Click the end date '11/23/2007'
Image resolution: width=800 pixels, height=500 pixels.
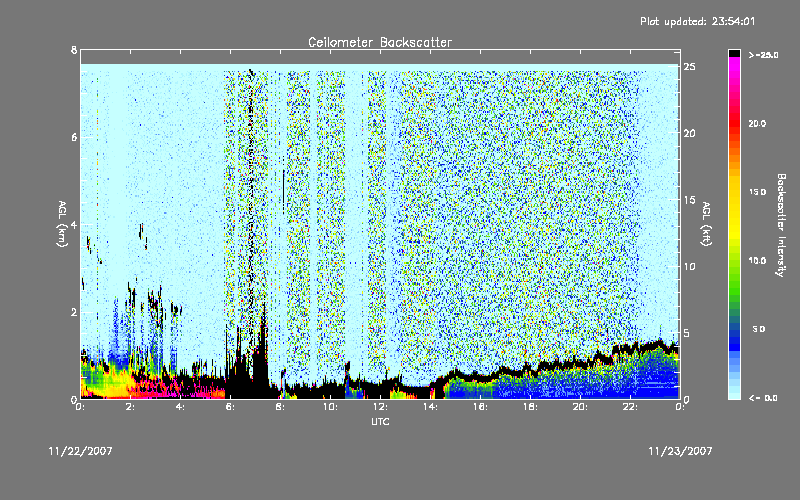[680, 451]
